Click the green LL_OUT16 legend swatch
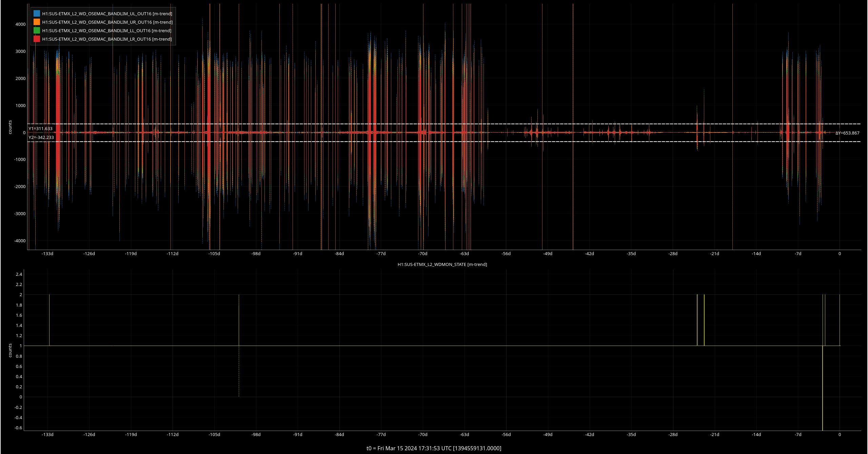The image size is (868, 454). point(37,30)
